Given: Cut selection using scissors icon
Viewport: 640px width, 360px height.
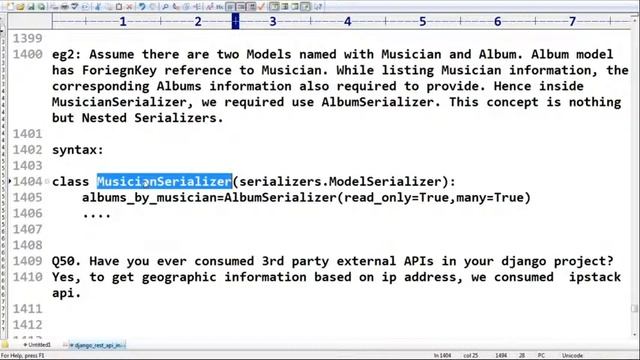Looking at the screenshot, I should (98, 7).
